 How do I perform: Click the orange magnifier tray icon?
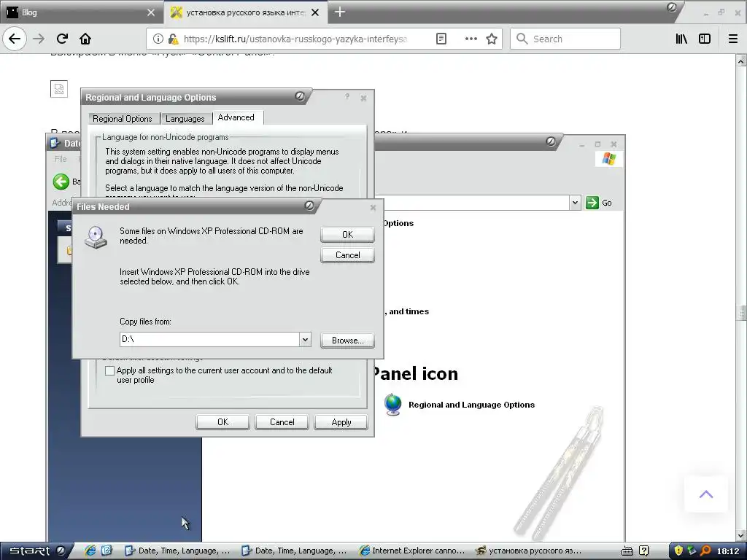point(705,551)
